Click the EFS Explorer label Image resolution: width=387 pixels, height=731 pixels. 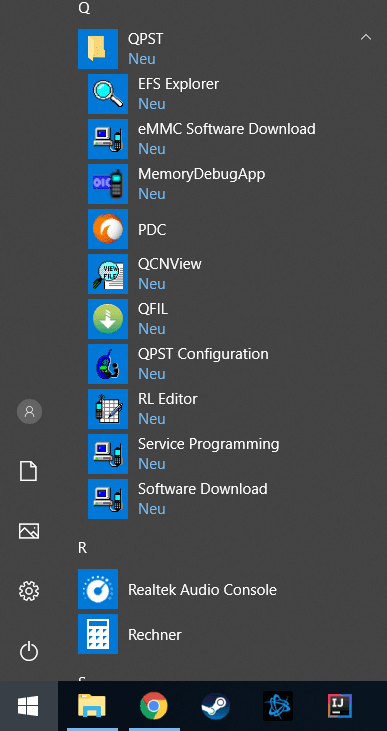click(179, 84)
